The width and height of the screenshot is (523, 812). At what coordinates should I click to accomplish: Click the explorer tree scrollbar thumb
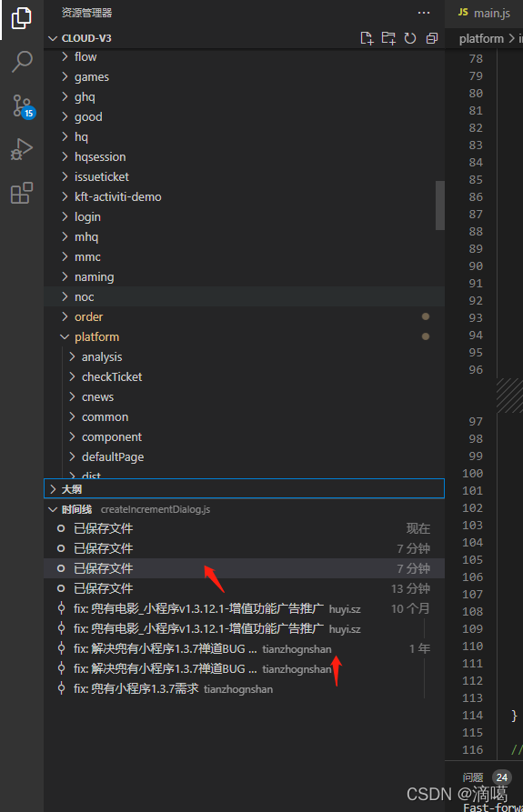coord(440,206)
